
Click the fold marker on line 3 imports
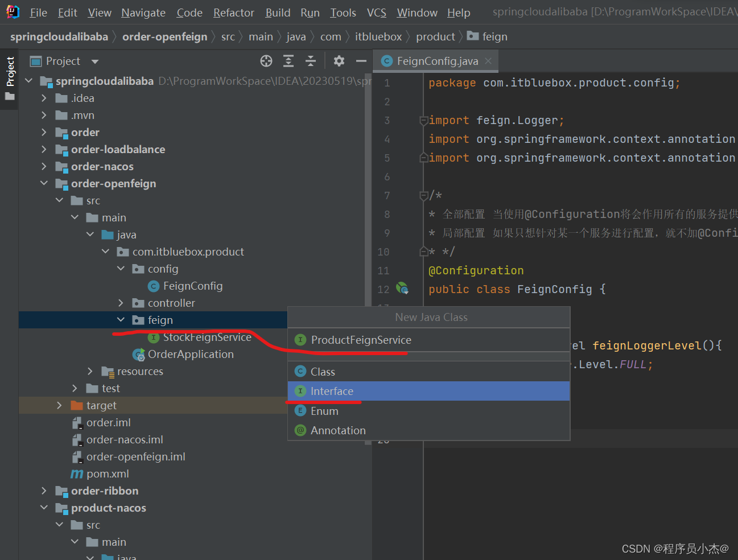click(423, 121)
